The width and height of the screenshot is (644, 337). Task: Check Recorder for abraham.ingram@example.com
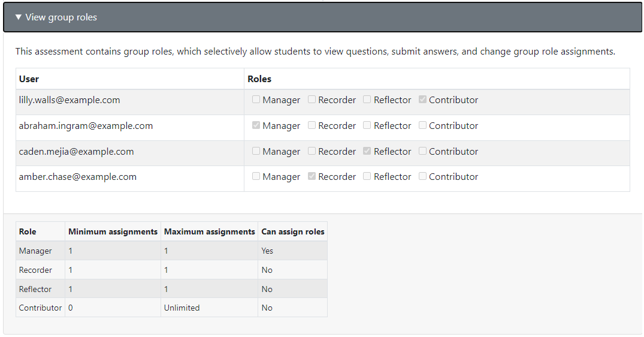[x=312, y=125]
